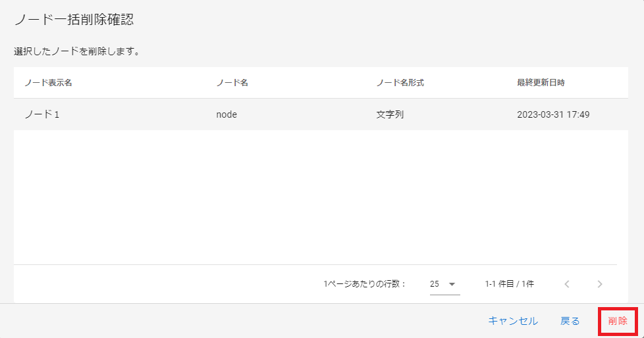This screenshot has height=338, width=644.
Task: Click the rows-per-page value 25
Action: pos(435,284)
